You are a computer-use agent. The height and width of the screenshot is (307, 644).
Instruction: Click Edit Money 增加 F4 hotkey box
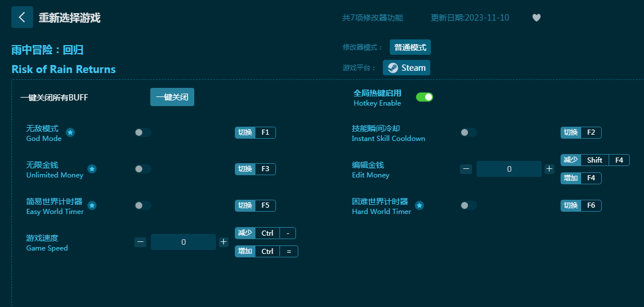pos(581,178)
